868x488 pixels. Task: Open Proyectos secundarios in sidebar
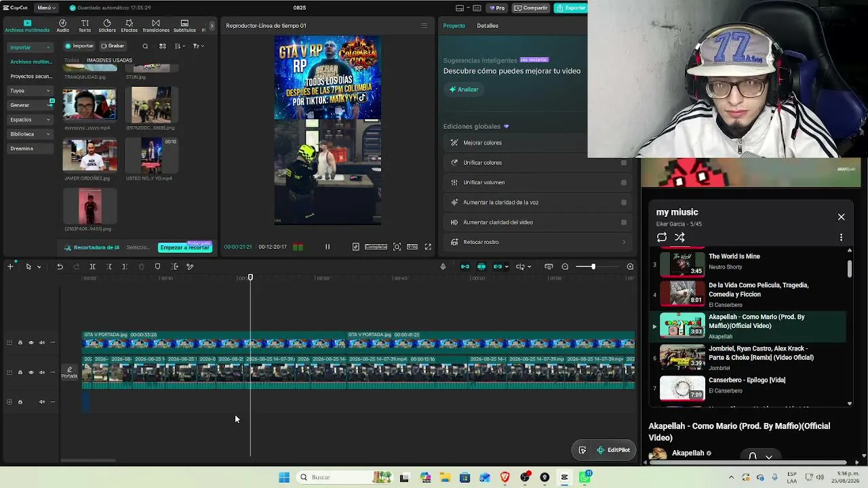(x=31, y=77)
